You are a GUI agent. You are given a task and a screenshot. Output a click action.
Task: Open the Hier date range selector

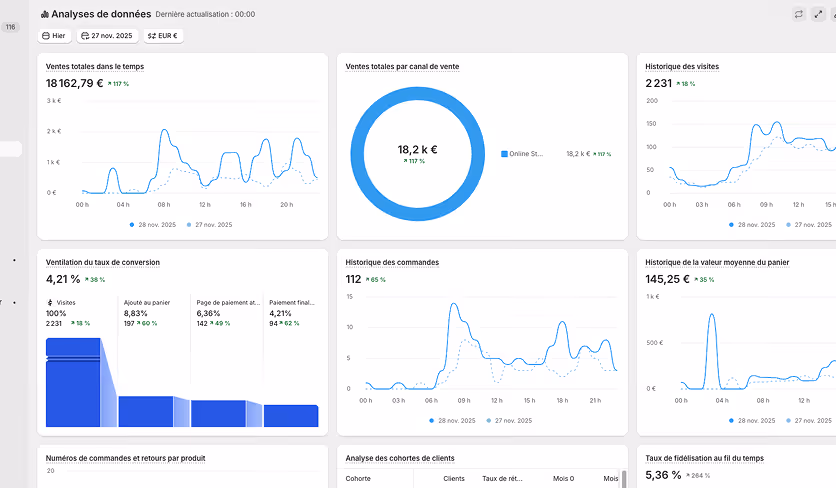54,36
